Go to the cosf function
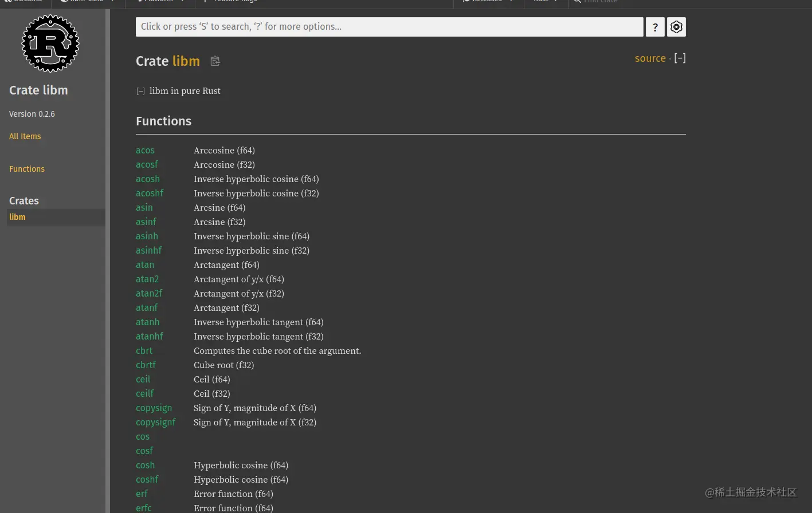This screenshot has width=812, height=513. (144, 451)
